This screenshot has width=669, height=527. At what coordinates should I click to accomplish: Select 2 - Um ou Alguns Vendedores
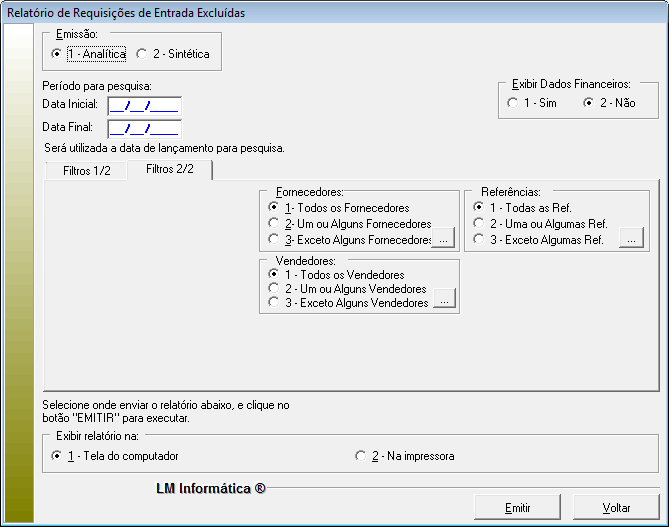274,288
